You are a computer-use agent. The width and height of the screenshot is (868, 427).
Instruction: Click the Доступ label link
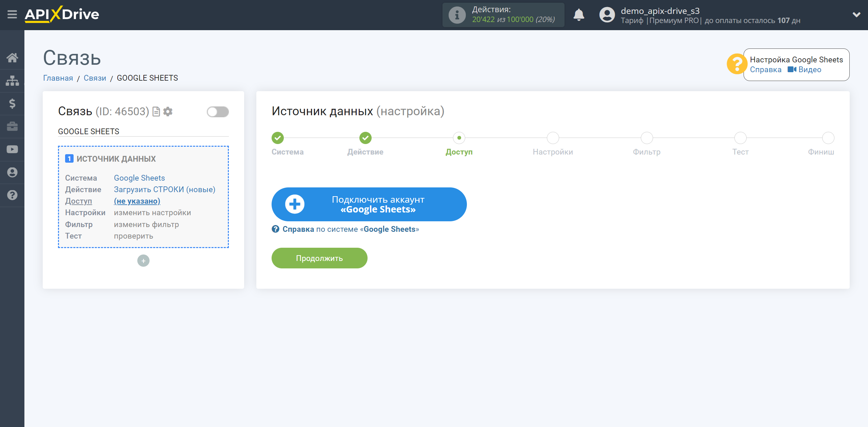[78, 201]
